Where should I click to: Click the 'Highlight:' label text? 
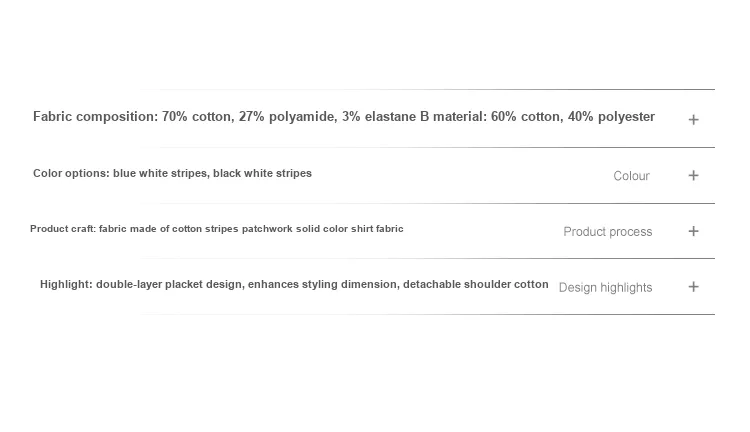click(66, 284)
